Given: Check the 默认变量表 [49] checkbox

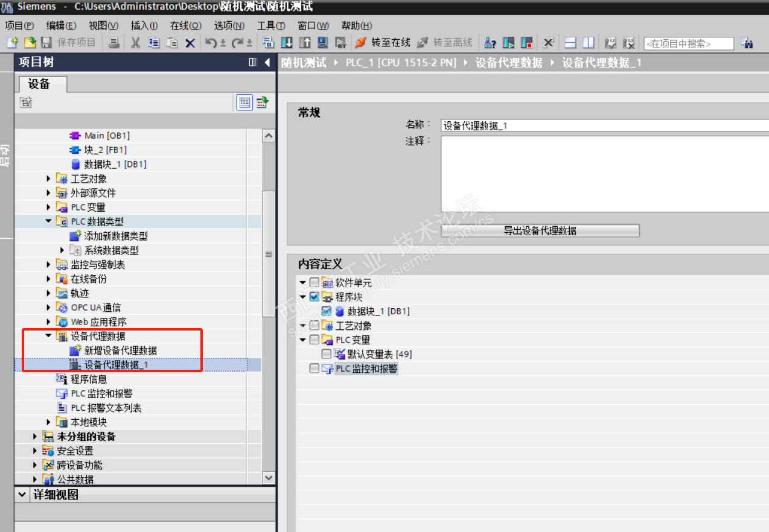Looking at the screenshot, I should [x=326, y=354].
